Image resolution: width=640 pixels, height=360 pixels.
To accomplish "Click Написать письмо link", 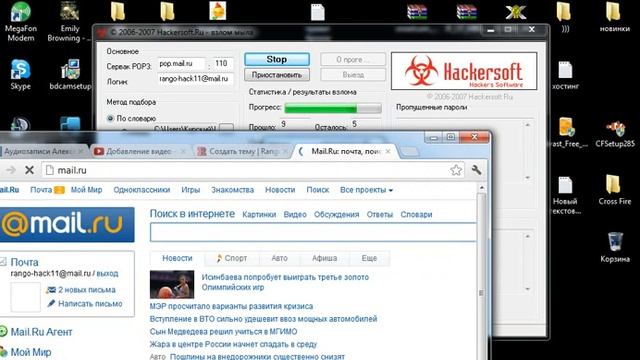I will click(90, 304).
